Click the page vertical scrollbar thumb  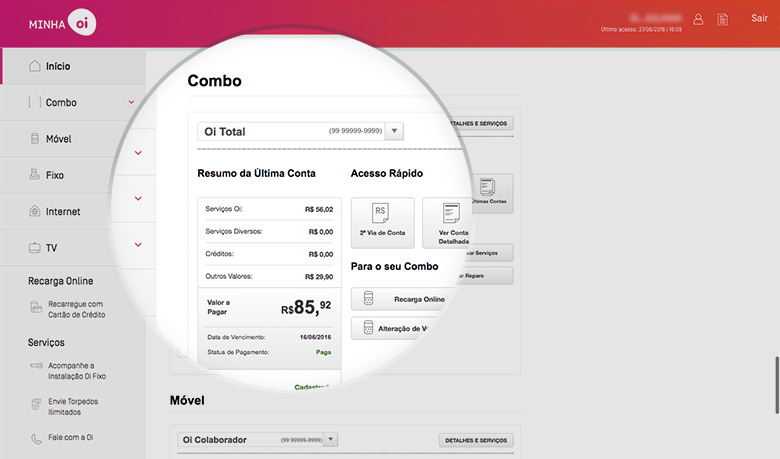click(x=777, y=384)
